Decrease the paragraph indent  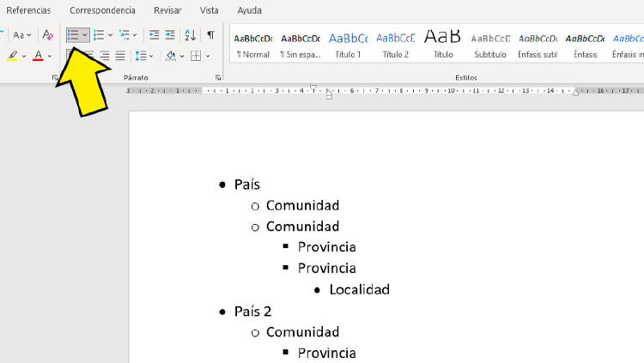pos(155,35)
